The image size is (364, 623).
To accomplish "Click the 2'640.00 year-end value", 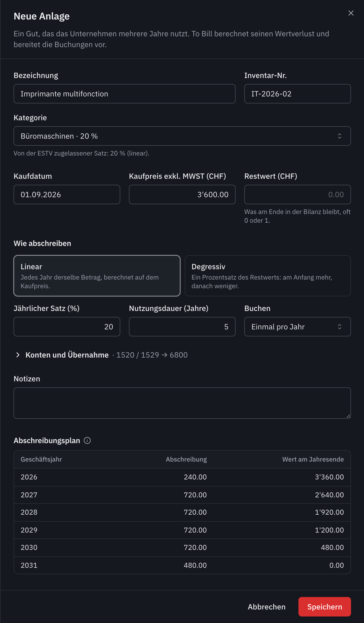I will [x=329, y=495].
